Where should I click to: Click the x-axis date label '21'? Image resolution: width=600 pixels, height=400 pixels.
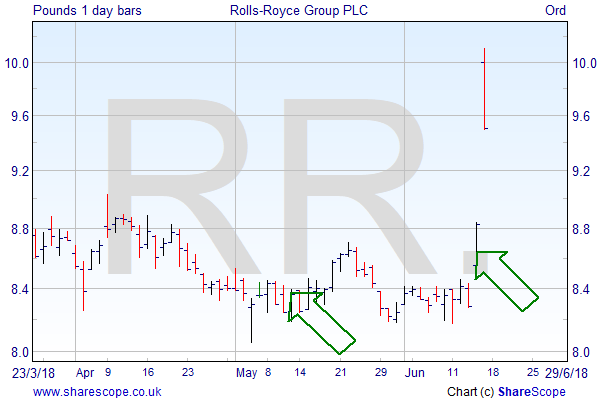tap(340, 372)
